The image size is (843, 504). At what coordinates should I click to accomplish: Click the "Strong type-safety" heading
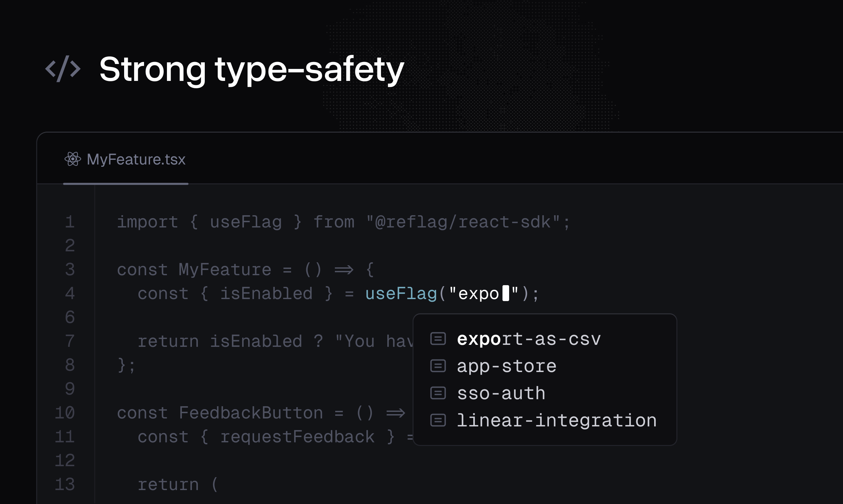click(x=252, y=69)
